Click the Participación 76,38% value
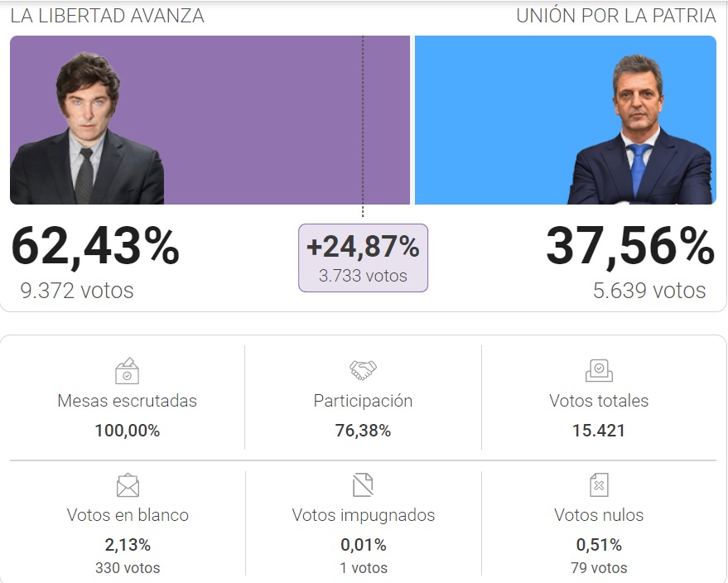The height and width of the screenshot is (583, 728). [x=363, y=431]
